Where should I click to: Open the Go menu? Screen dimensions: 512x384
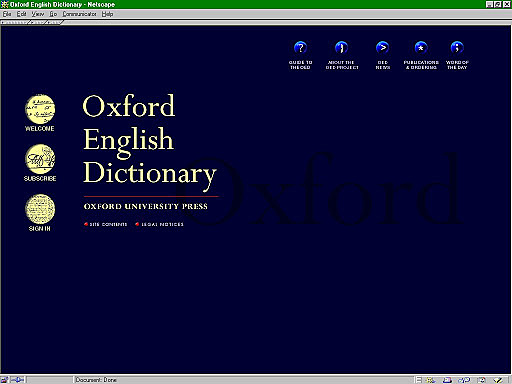point(53,14)
